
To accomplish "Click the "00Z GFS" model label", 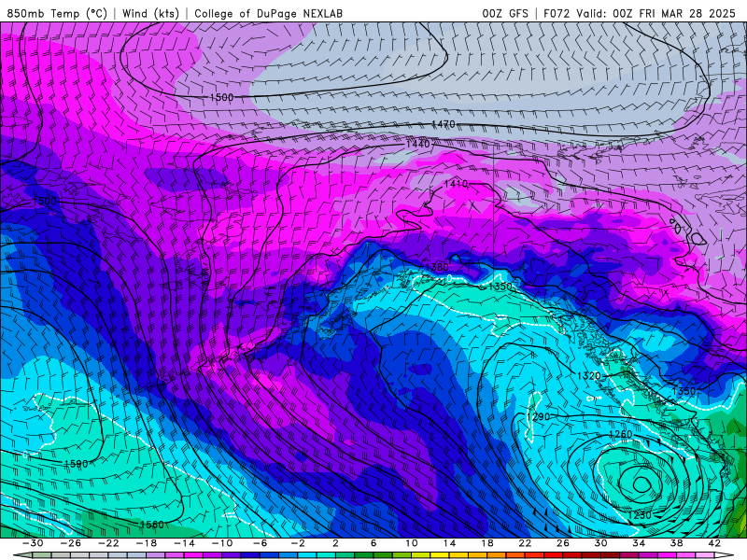I will 505,13.
